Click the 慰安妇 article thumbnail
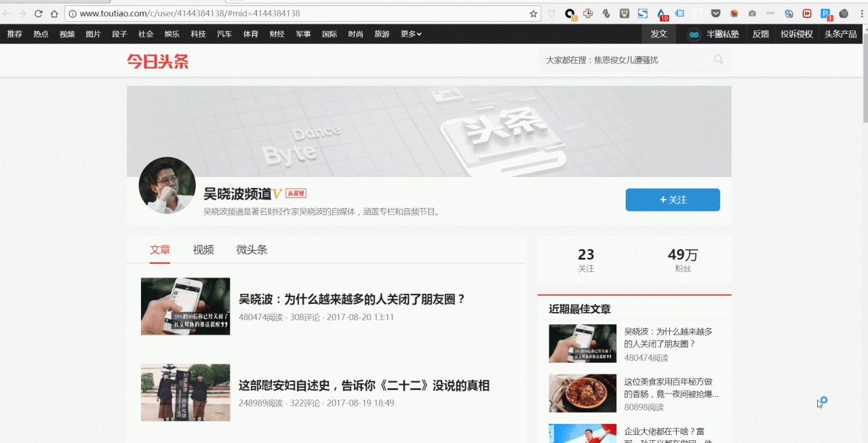 (x=185, y=392)
